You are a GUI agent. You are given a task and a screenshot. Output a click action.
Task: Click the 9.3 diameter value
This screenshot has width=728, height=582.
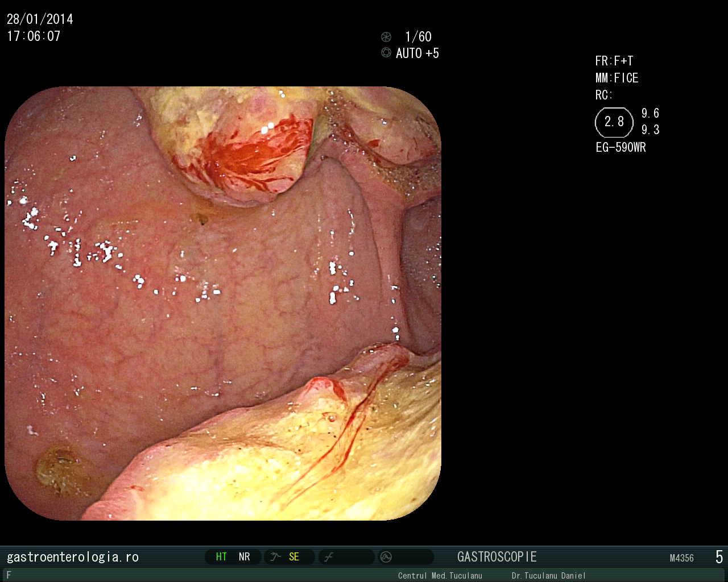point(651,130)
